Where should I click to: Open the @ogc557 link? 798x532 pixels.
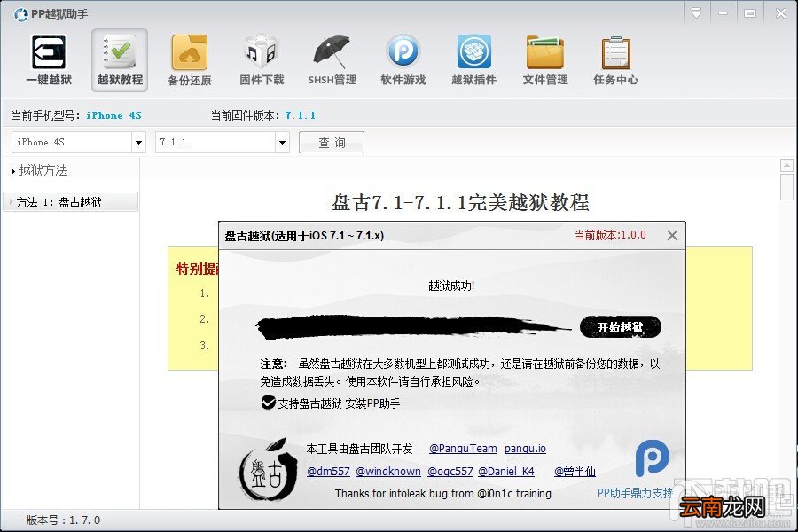pos(450,472)
